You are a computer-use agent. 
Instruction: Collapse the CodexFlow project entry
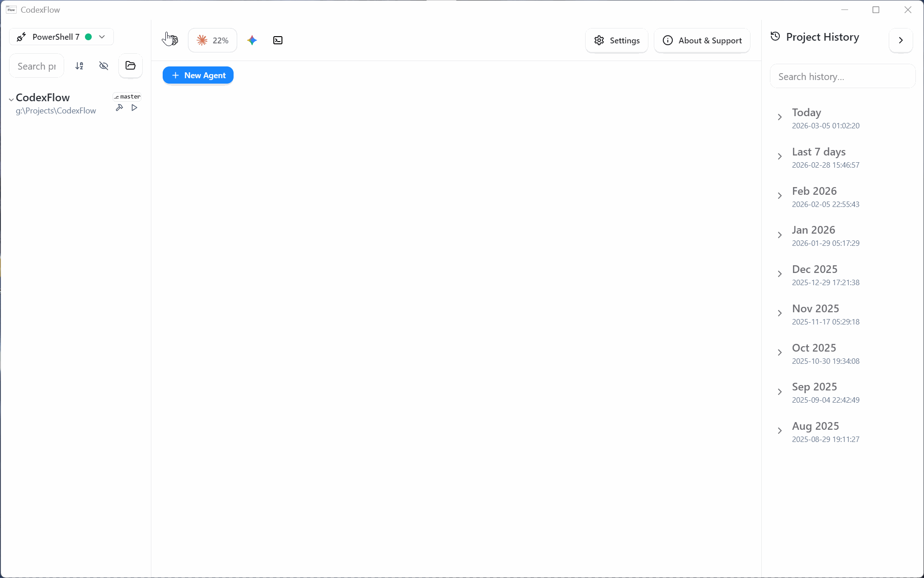[x=10, y=98]
